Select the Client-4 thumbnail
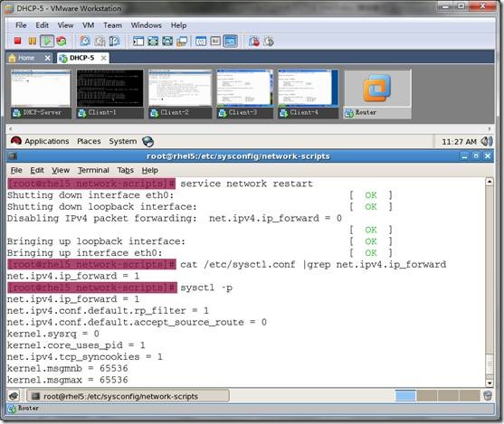This screenshot has height=424, width=504. [308, 93]
